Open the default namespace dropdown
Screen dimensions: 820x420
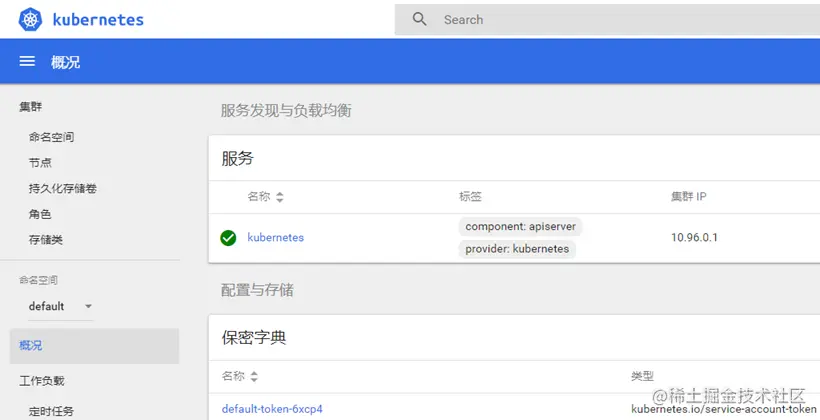tap(61, 306)
